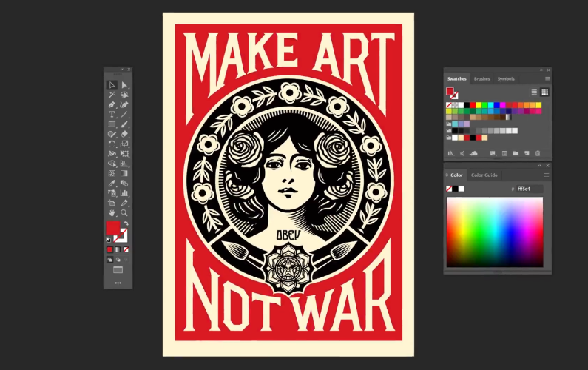This screenshot has height=370, width=588.
Task: Add swatches to Creative Cloud library
Action: [473, 153]
